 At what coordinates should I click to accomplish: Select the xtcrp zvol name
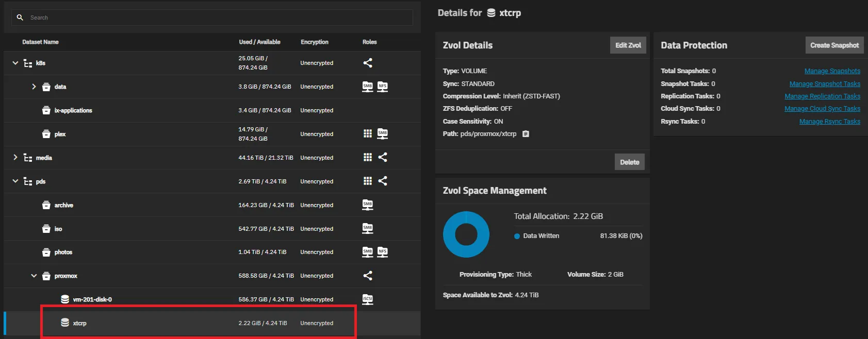tap(79, 323)
